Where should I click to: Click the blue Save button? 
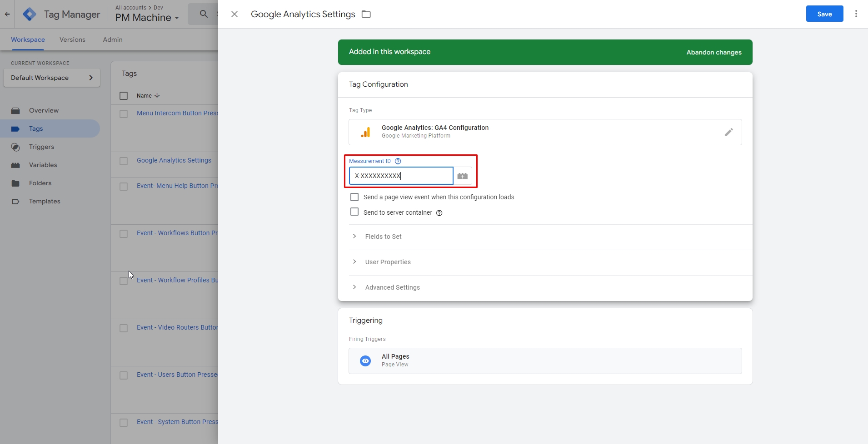[824, 14]
